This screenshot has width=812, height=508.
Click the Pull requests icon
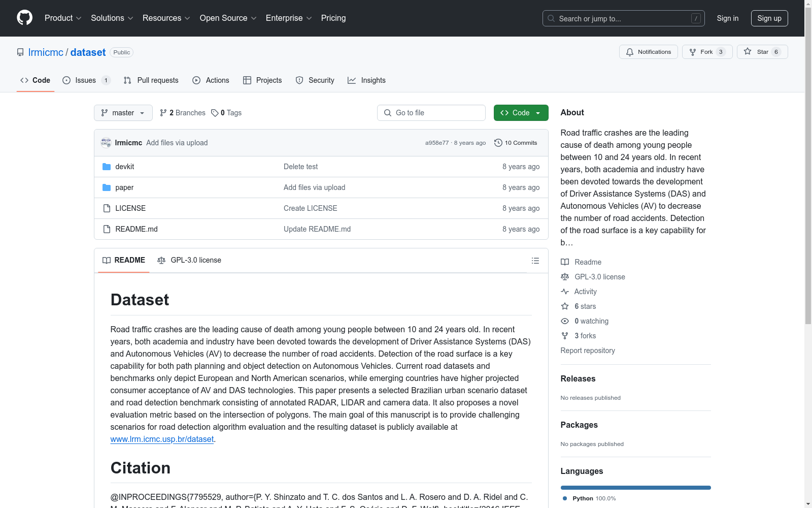coord(127,80)
